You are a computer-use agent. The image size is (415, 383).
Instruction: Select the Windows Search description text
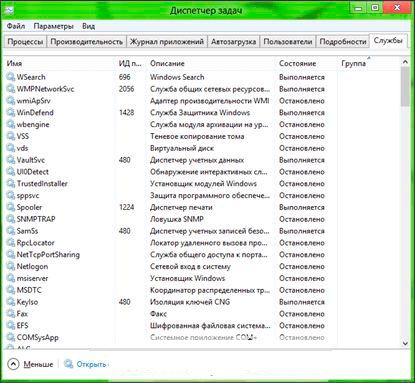(177, 77)
